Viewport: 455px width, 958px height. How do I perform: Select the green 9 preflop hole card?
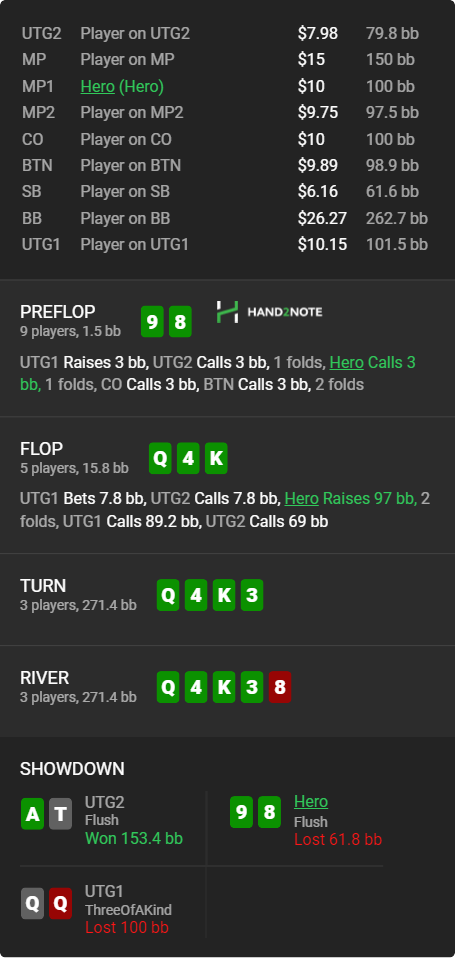click(152, 321)
